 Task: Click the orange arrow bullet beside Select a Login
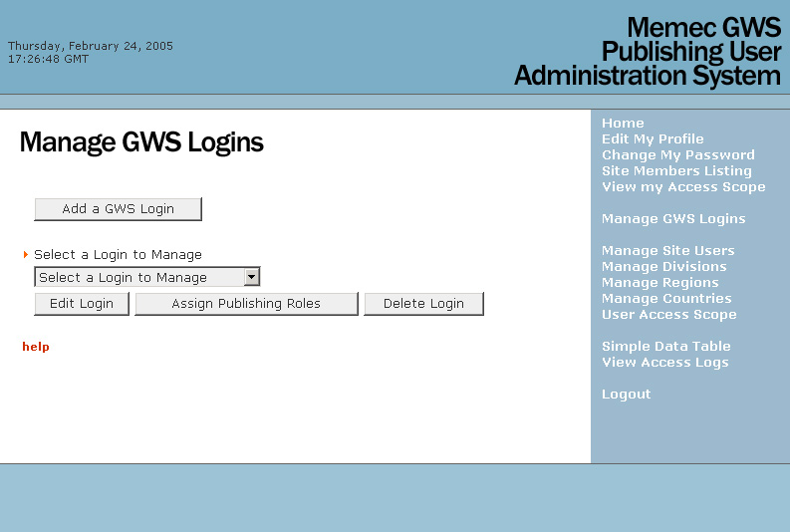pos(26,255)
